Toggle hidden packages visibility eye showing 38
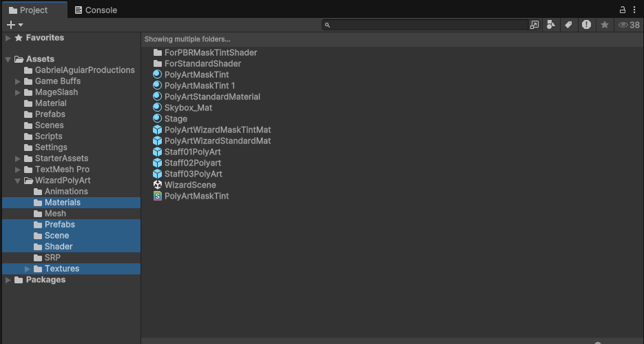The height and width of the screenshot is (344, 644). click(x=629, y=25)
